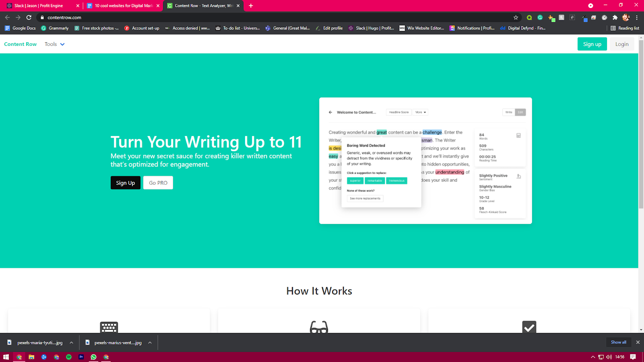Open the tab search dropdown in title bar

tap(590, 6)
